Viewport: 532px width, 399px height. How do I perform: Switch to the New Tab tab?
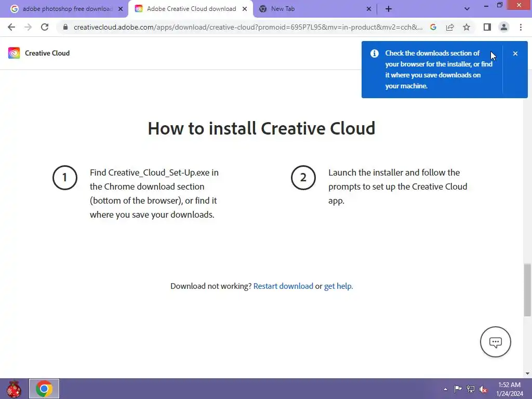pyautogui.click(x=283, y=9)
